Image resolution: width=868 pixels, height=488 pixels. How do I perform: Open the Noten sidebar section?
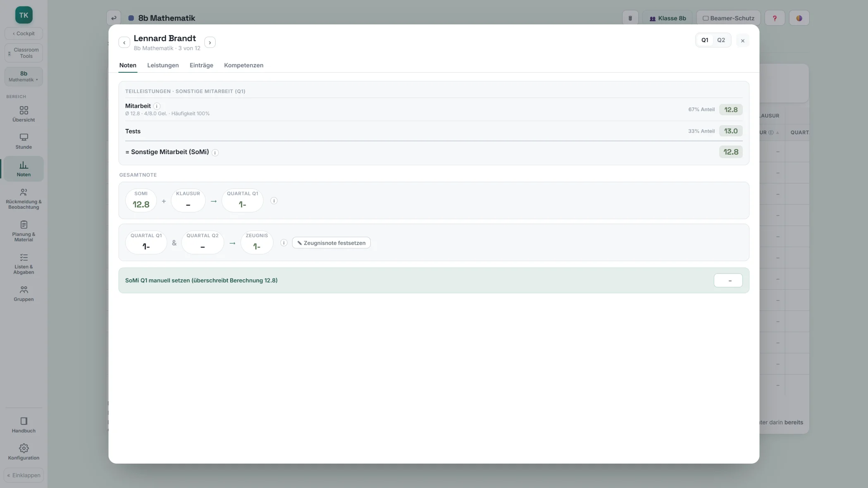click(x=24, y=169)
